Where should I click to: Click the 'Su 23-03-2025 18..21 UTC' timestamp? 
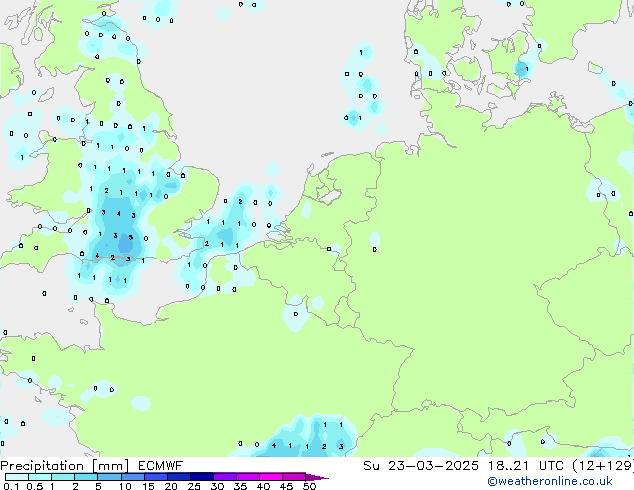click(x=463, y=466)
